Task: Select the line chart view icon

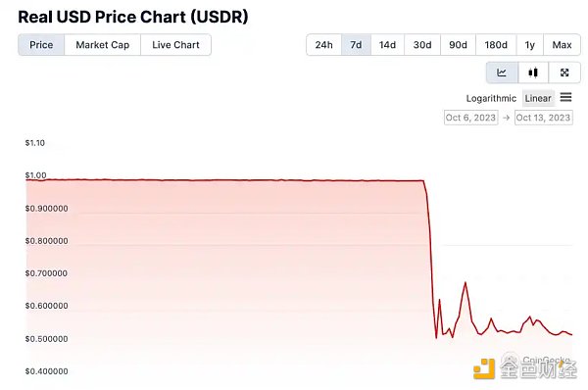Action: (x=502, y=73)
